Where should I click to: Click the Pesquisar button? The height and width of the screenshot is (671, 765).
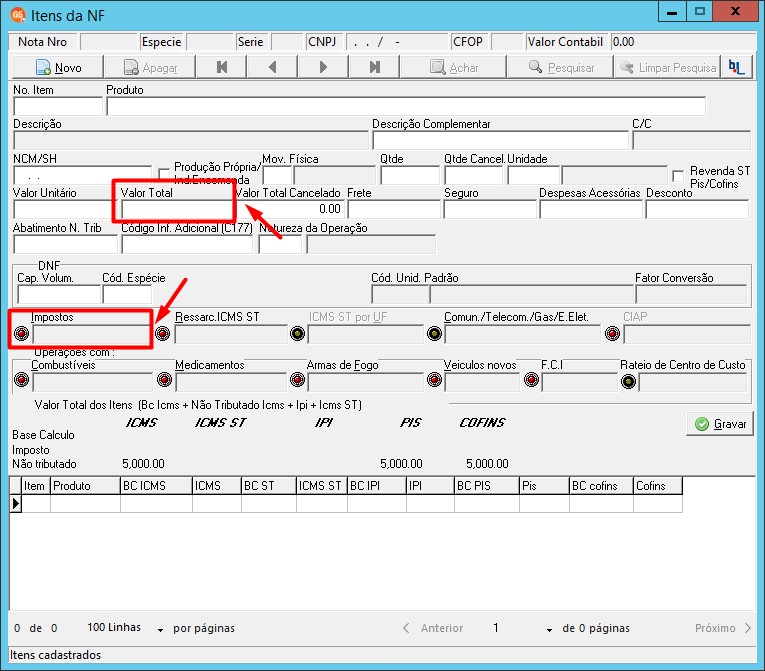coord(561,67)
